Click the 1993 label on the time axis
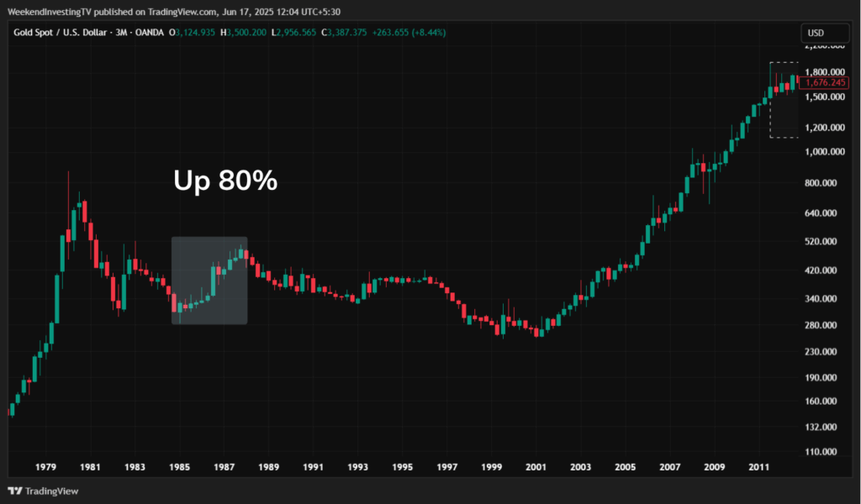Image resolution: width=861 pixels, height=504 pixels. click(x=357, y=467)
